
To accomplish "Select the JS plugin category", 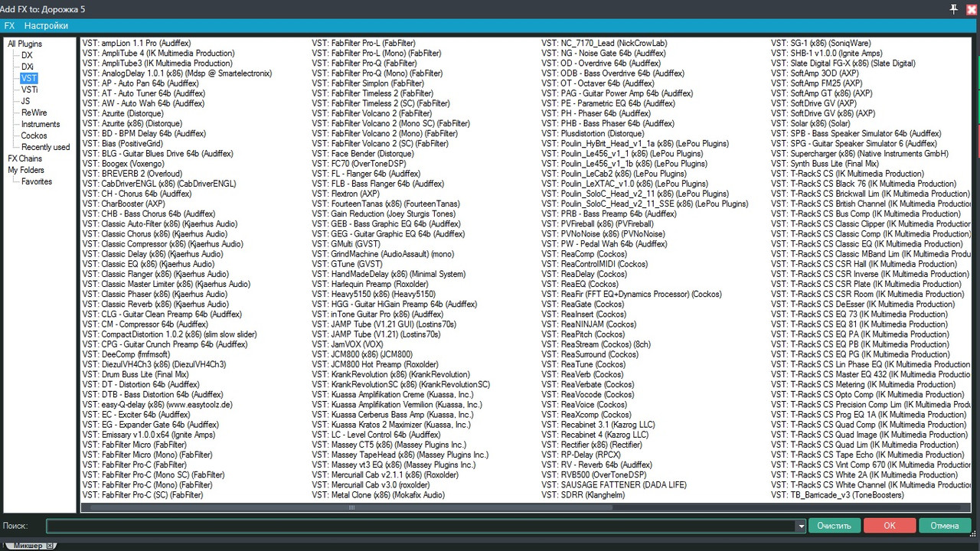I will pos(25,101).
